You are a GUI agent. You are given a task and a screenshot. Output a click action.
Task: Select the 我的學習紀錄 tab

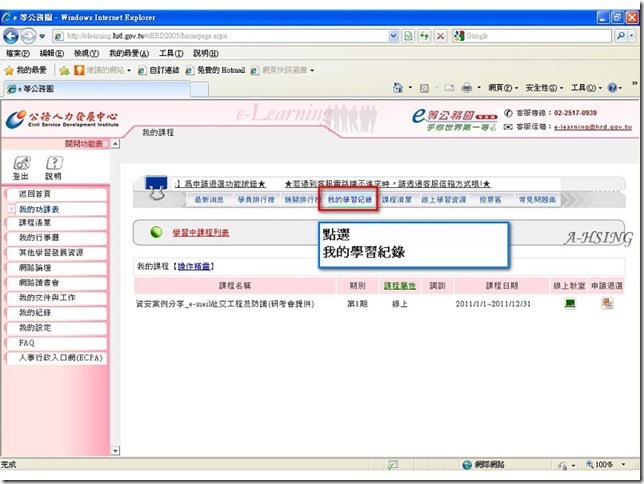point(350,200)
